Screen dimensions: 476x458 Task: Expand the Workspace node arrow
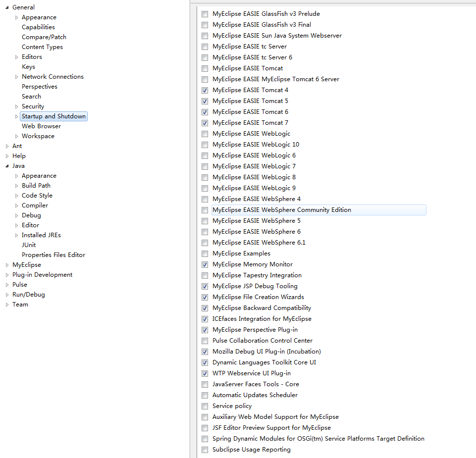coord(16,136)
